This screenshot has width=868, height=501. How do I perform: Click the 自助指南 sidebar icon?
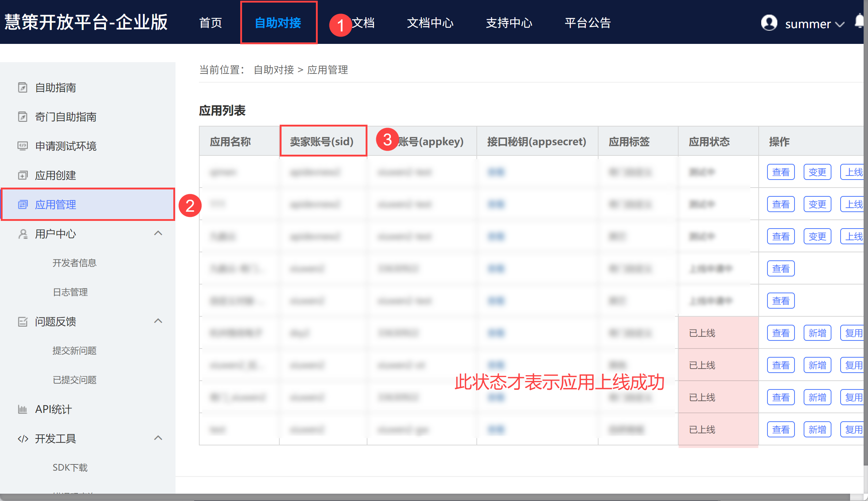pos(23,87)
